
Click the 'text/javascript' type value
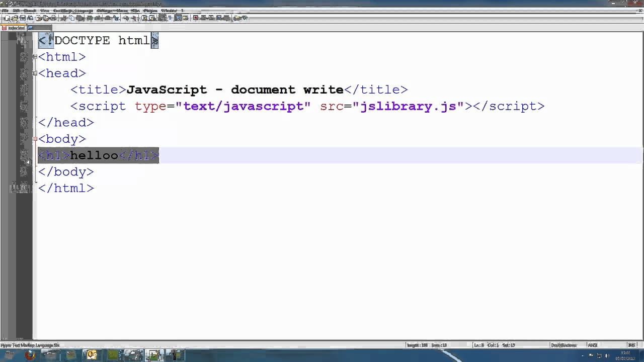[243, 106]
